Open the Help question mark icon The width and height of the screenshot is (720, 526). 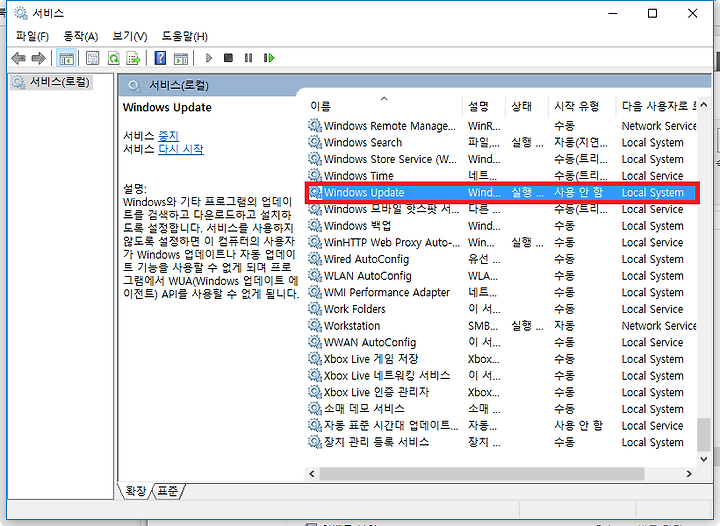pyautogui.click(x=160, y=58)
